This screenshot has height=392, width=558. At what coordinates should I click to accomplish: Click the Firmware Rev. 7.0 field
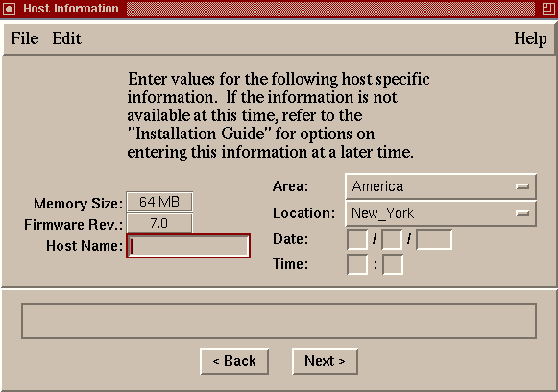[159, 223]
